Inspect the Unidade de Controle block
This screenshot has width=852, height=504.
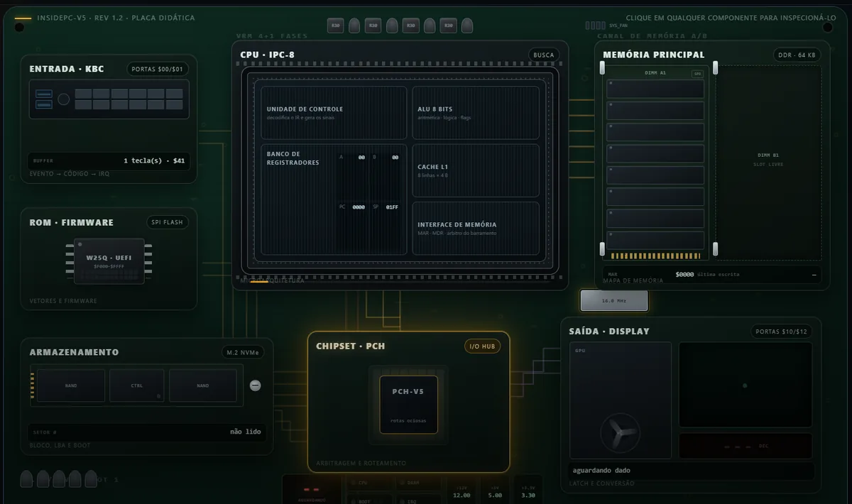334,113
